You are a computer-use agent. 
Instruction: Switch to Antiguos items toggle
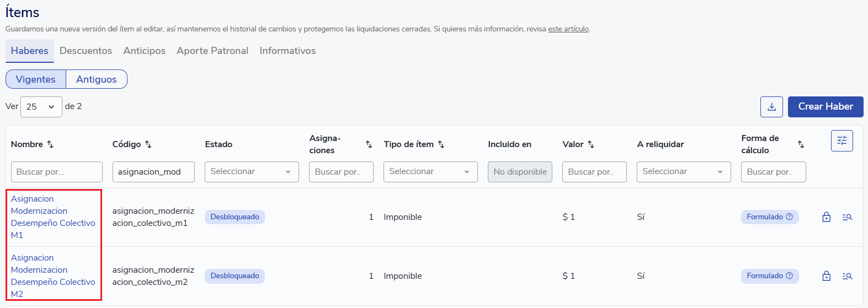pos(97,79)
